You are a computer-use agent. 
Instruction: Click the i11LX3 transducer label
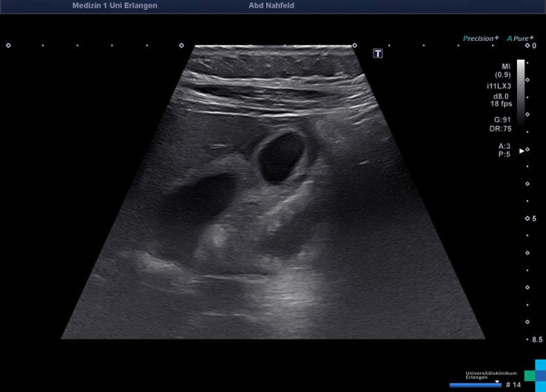[498, 87]
